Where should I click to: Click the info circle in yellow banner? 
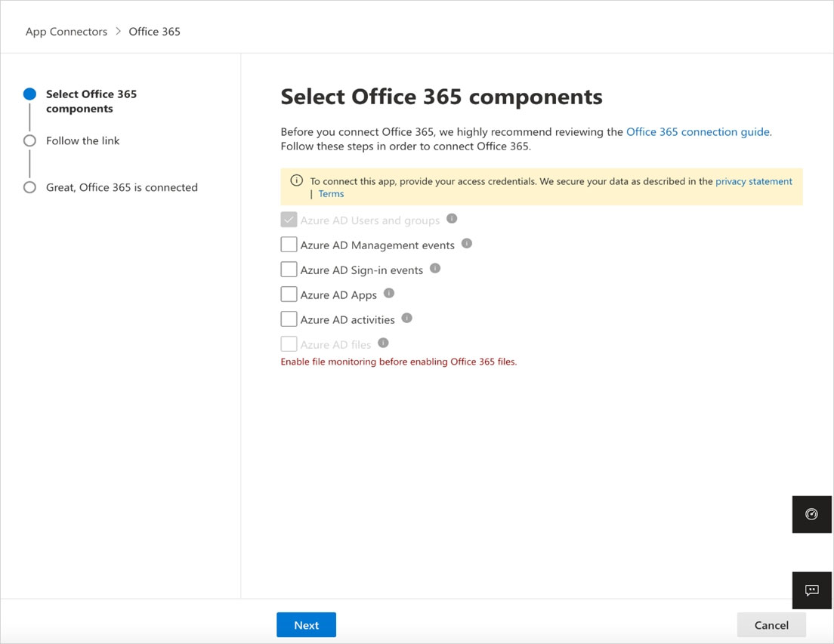coord(296,180)
